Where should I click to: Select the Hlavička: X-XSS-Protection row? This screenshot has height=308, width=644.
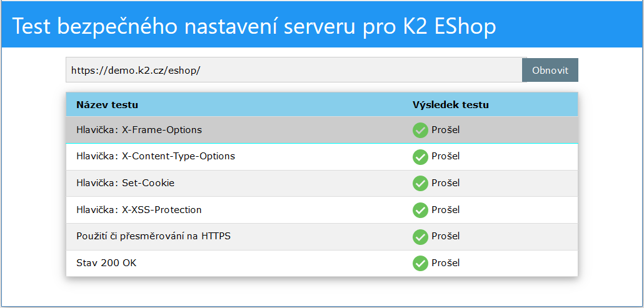point(139,210)
